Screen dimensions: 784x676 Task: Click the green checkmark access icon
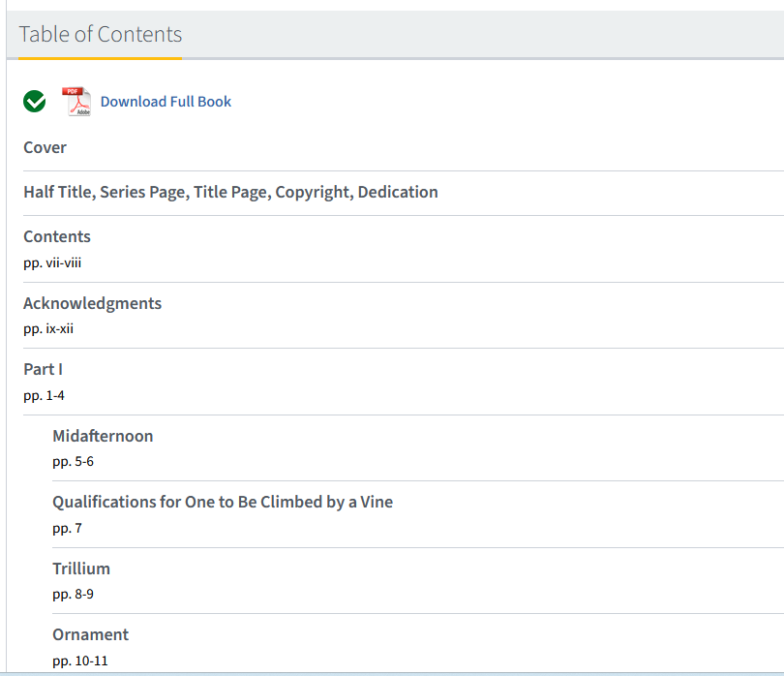[35, 101]
